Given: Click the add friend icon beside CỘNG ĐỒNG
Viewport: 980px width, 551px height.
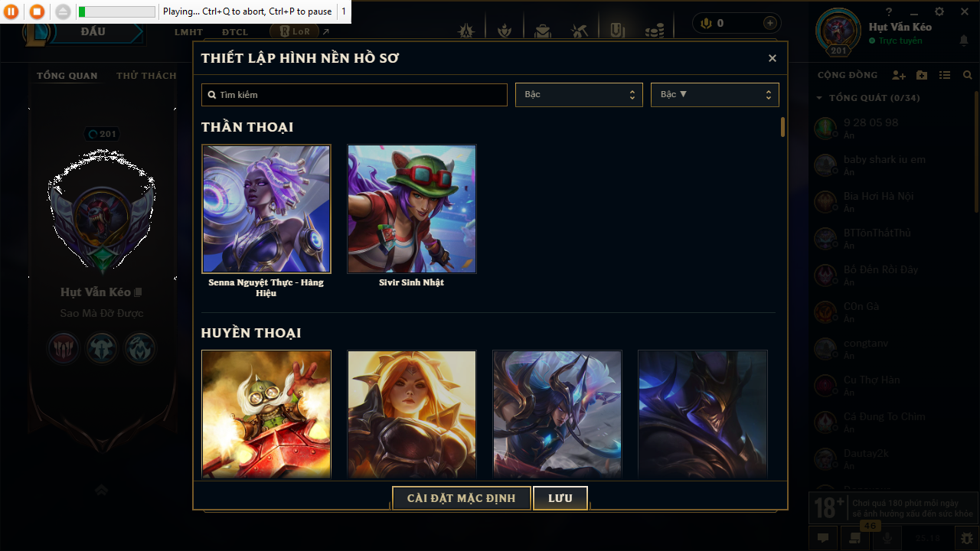Looking at the screenshot, I should tap(899, 75).
